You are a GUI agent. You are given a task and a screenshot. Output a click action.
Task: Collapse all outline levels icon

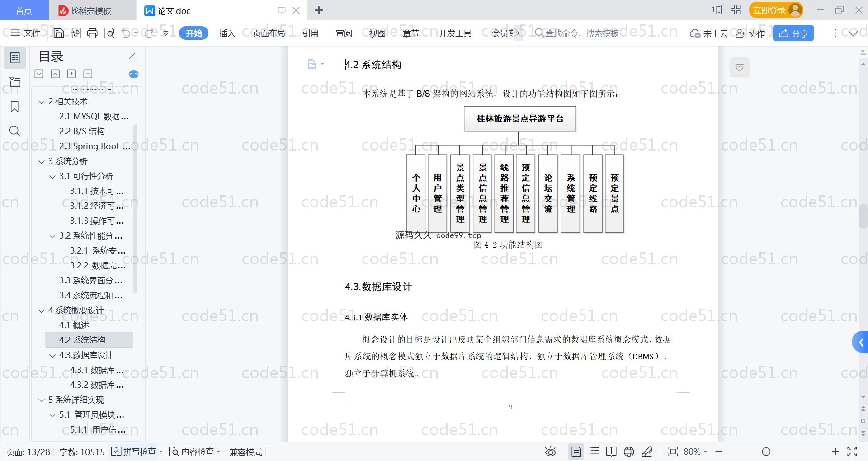coord(55,74)
